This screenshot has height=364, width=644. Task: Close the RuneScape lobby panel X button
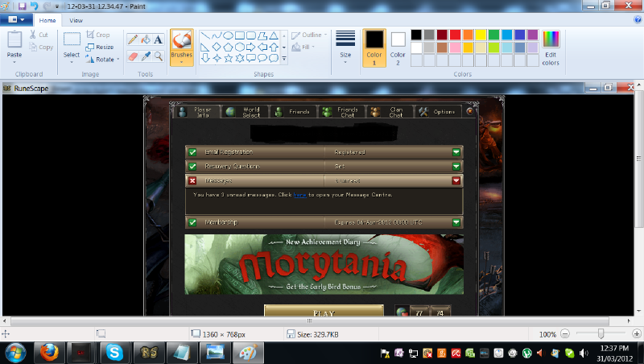470,110
